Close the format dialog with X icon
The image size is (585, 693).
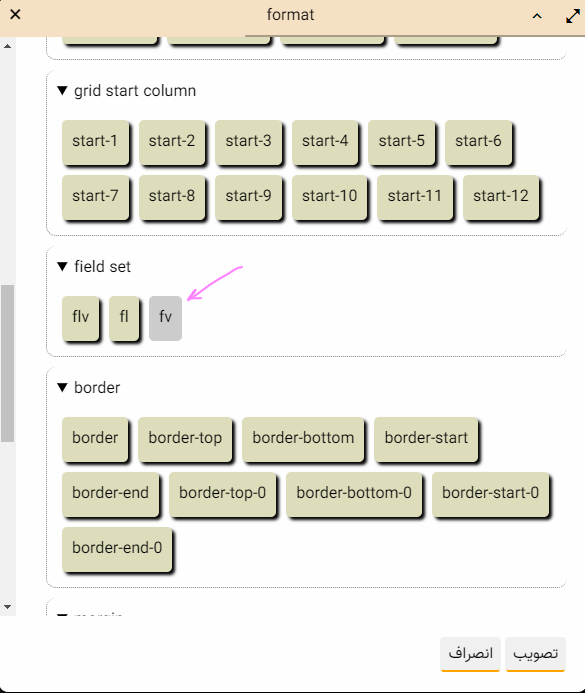[x=15, y=15]
